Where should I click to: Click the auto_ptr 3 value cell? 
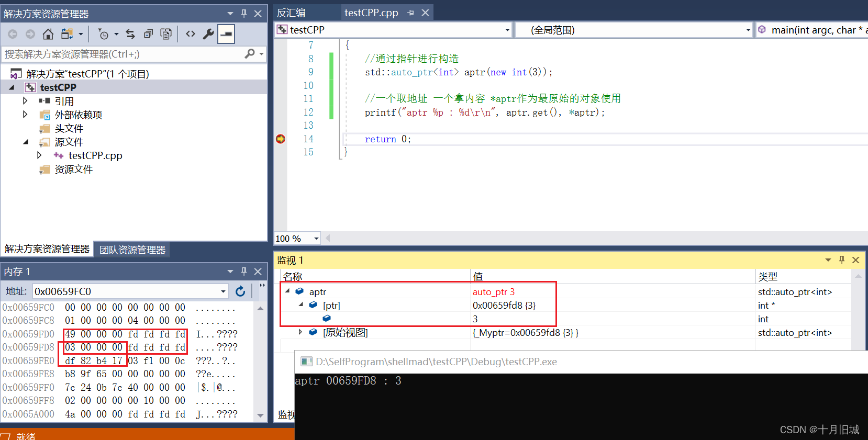[494, 292]
